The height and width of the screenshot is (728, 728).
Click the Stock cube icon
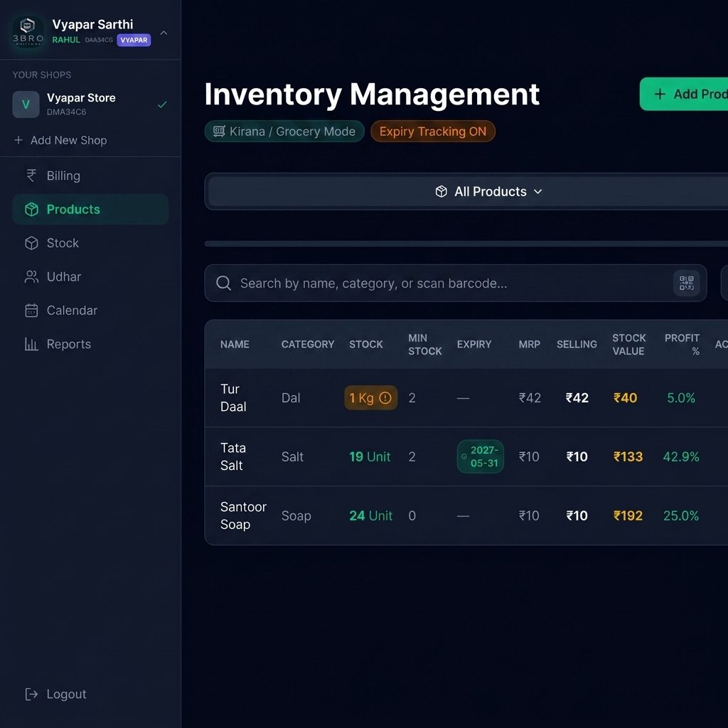31,243
